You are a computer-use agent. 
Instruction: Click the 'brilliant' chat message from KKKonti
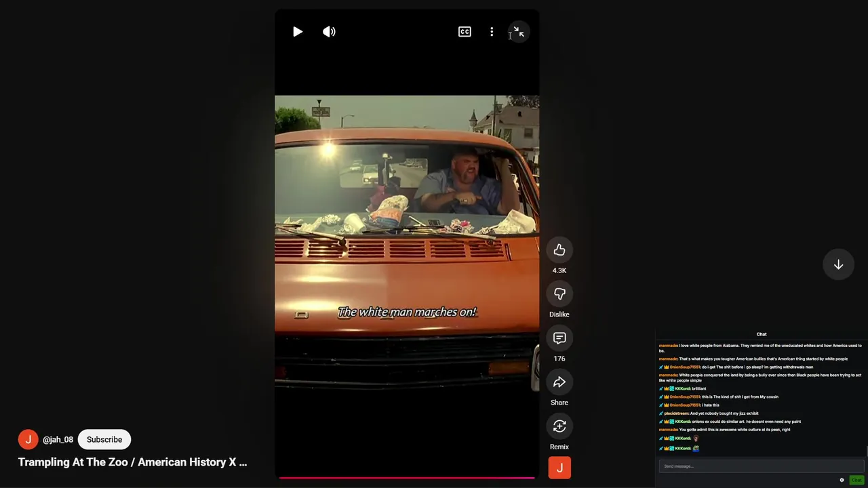pos(698,389)
